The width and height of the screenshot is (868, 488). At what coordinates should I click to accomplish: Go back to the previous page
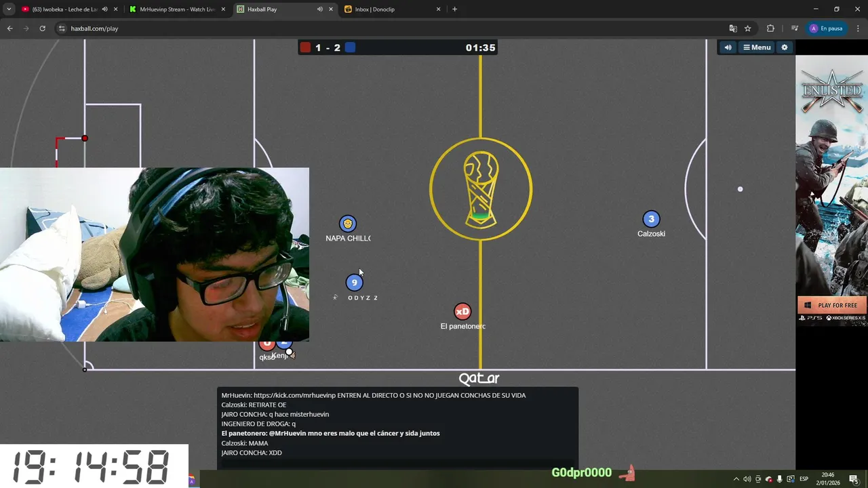coord(9,28)
